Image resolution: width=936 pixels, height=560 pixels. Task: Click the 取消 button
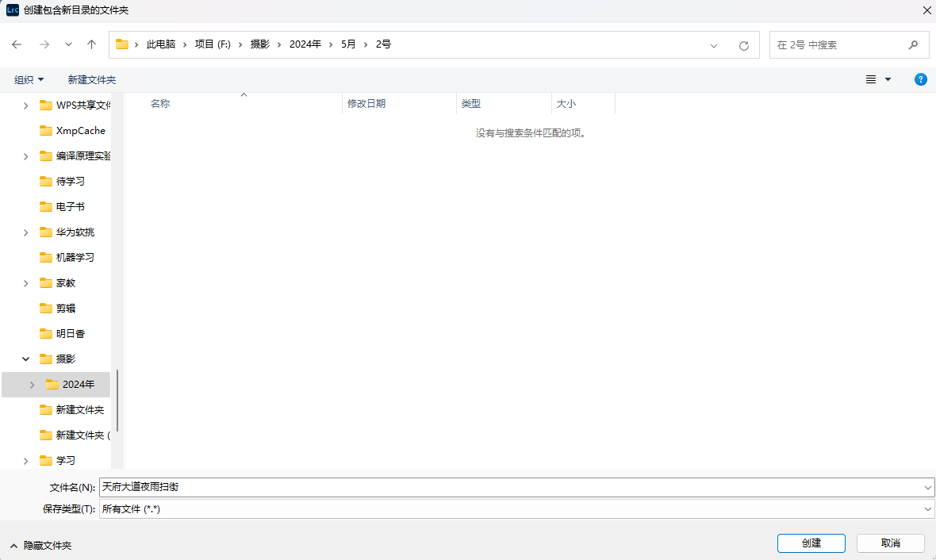(889, 543)
